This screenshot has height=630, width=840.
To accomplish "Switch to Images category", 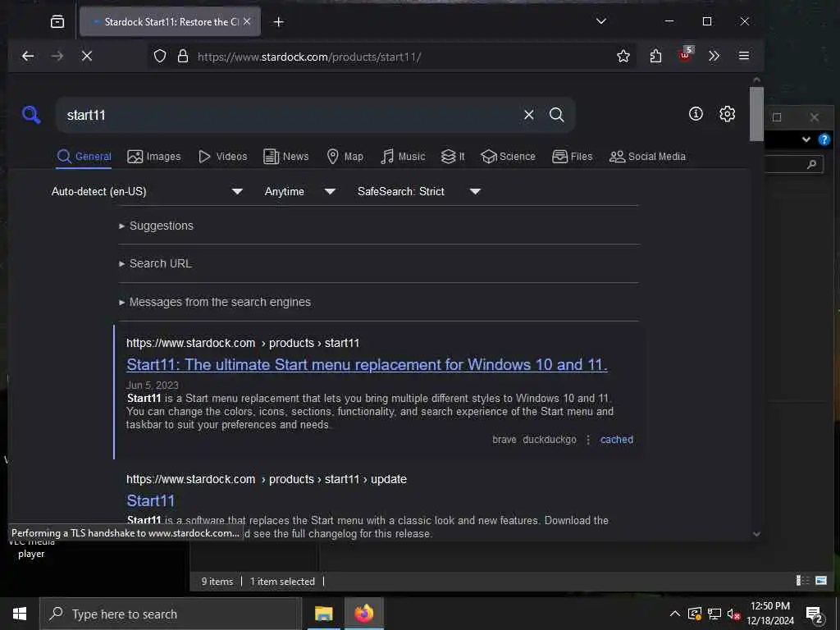I will click(x=153, y=157).
